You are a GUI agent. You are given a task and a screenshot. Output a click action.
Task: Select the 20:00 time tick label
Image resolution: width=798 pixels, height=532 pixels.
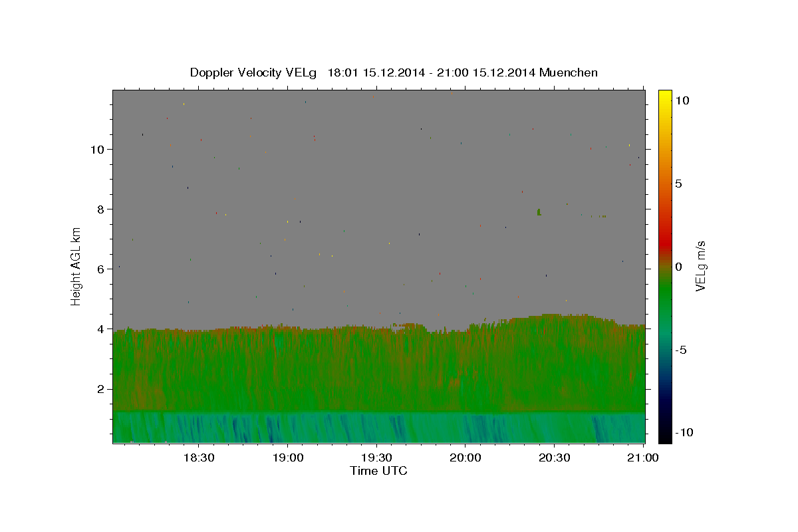click(x=465, y=458)
